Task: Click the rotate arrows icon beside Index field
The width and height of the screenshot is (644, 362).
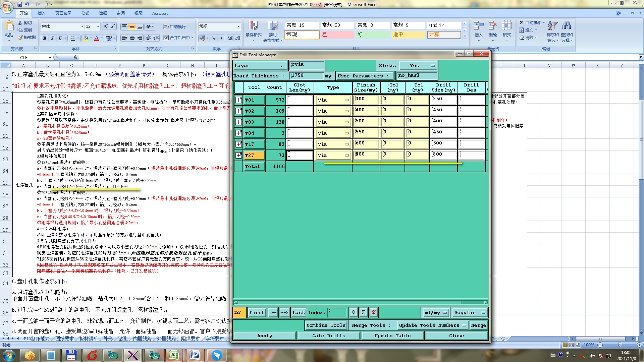Action: click(364, 312)
